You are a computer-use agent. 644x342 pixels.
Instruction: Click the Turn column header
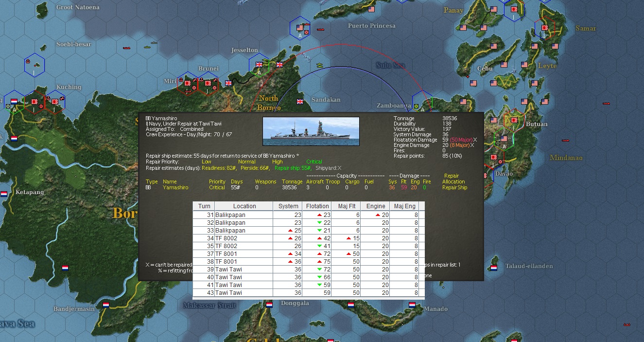(x=204, y=206)
